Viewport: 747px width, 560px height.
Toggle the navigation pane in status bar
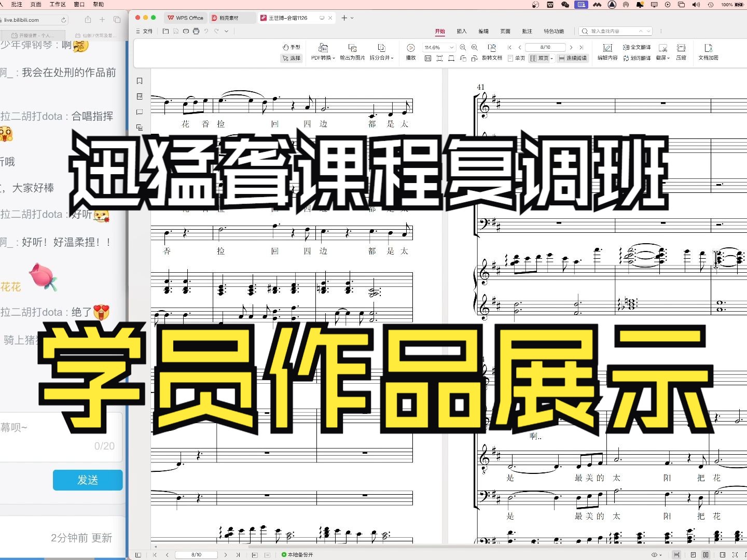[x=138, y=555]
